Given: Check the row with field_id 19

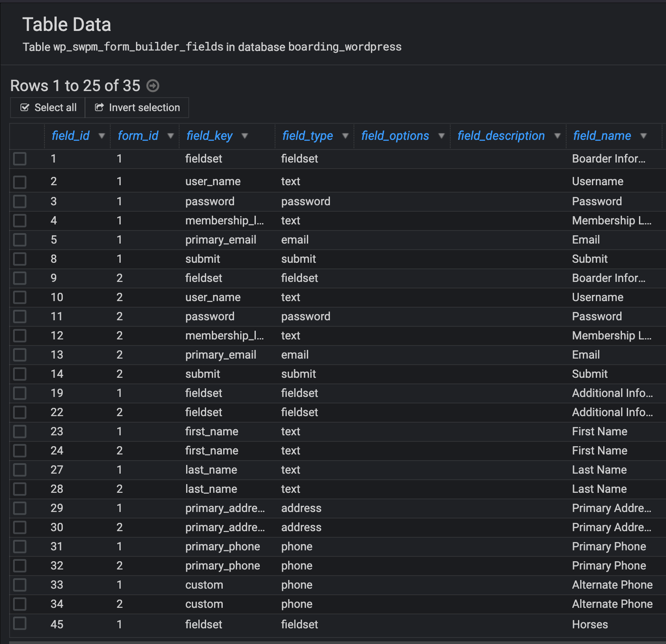Looking at the screenshot, I should click(x=20, y=393).
